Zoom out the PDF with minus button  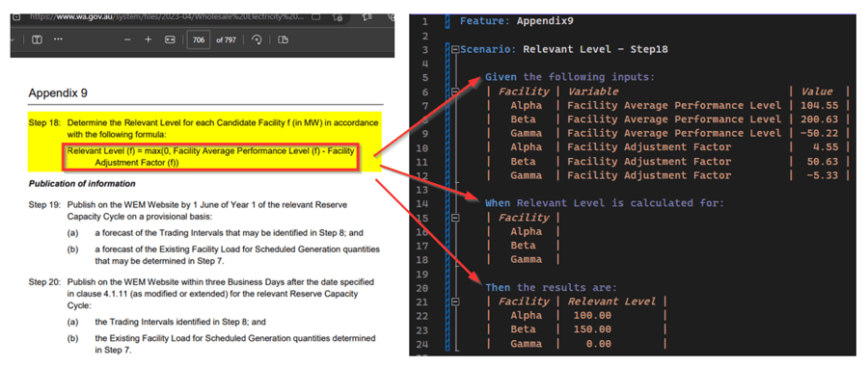pyautogui.click(x=127, y=39)
